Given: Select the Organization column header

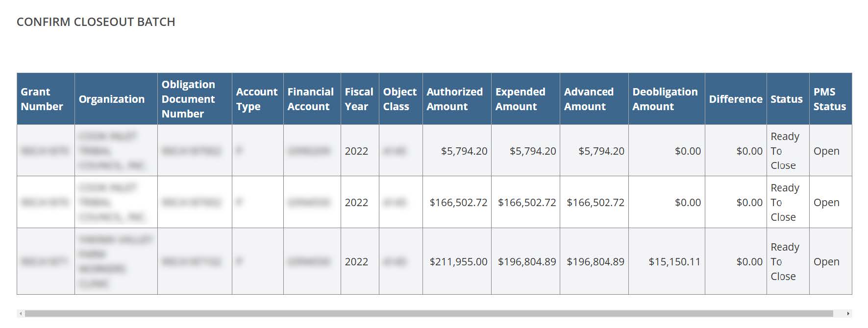Looking at the screenshot, I should pos(112,99).
